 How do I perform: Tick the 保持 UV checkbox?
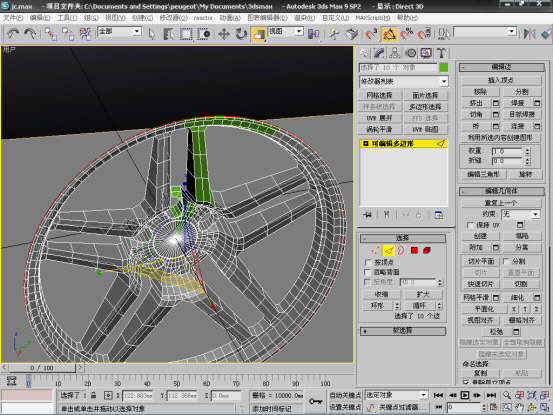tap(470, 225)
